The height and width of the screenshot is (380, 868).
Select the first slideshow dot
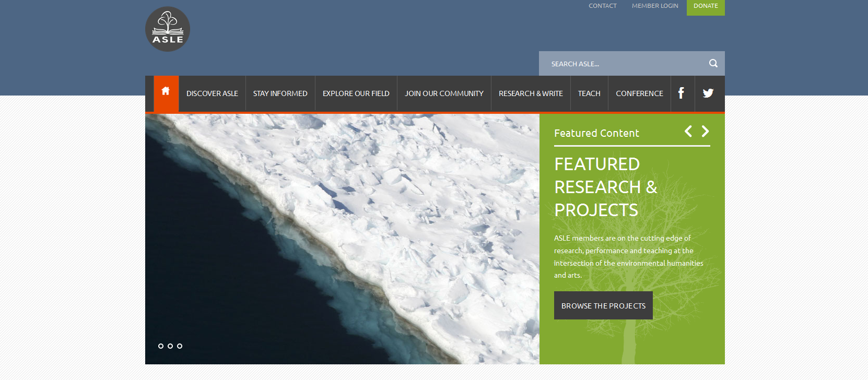click(x=161, y=346)
